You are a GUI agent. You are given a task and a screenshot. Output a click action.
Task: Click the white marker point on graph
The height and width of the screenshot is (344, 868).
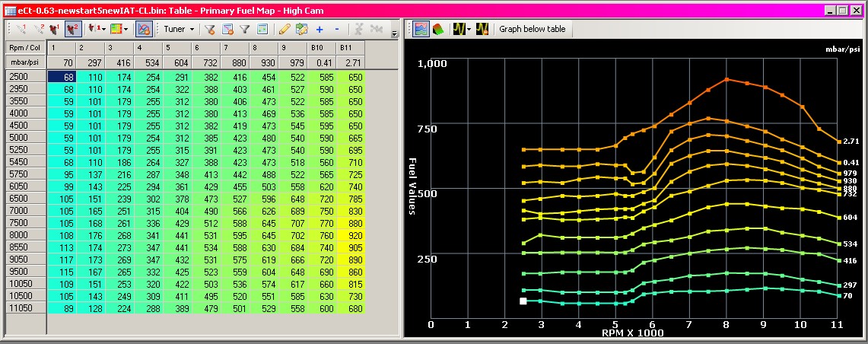(x=523, y=301)
